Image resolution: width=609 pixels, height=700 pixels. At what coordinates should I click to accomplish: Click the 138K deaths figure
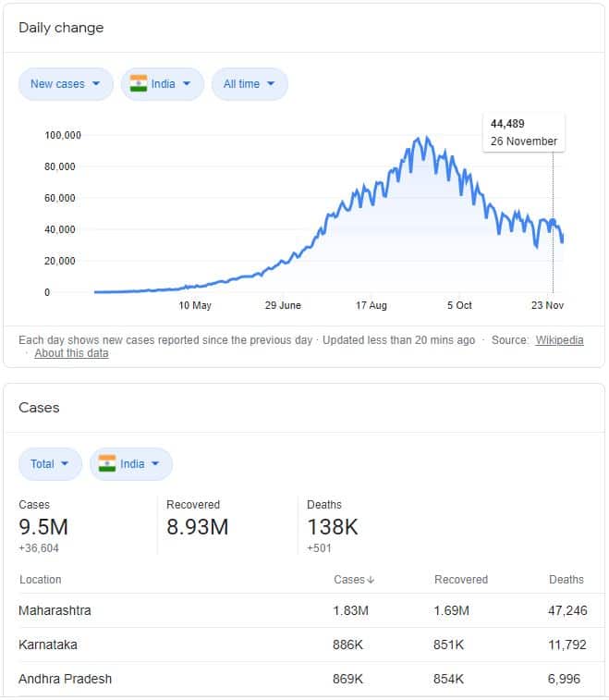click(x=332, y=527)
